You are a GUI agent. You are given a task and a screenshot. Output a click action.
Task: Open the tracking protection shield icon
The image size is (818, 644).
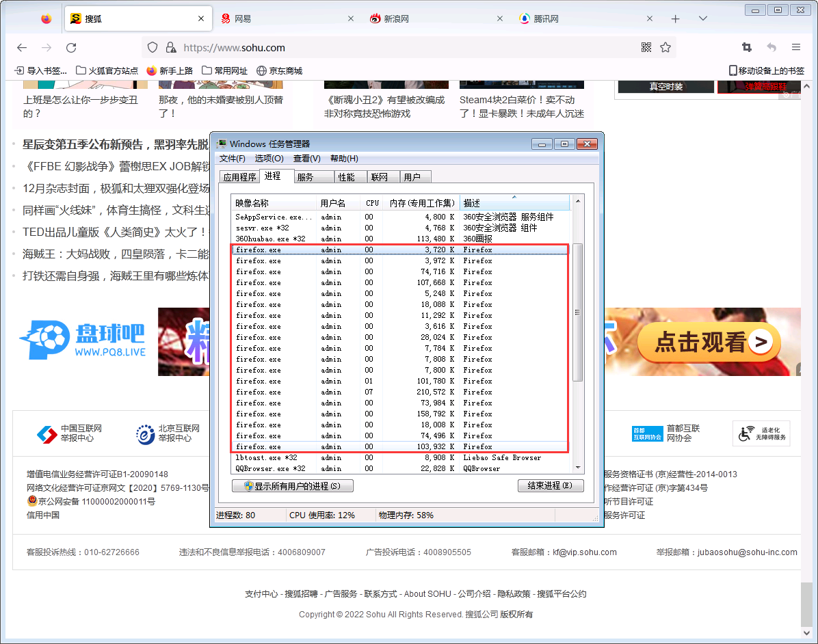coord(153,47)
